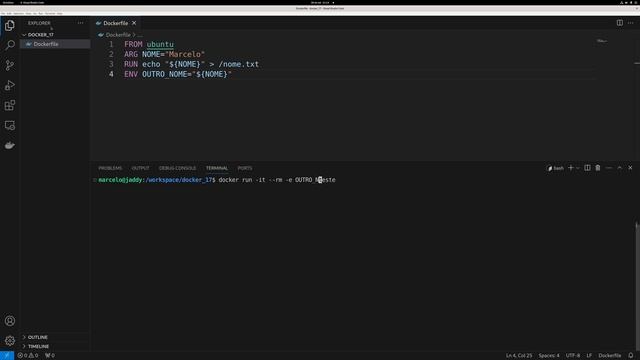Open the Manage gear icon
640x360 pixels.
click(10, 340)
